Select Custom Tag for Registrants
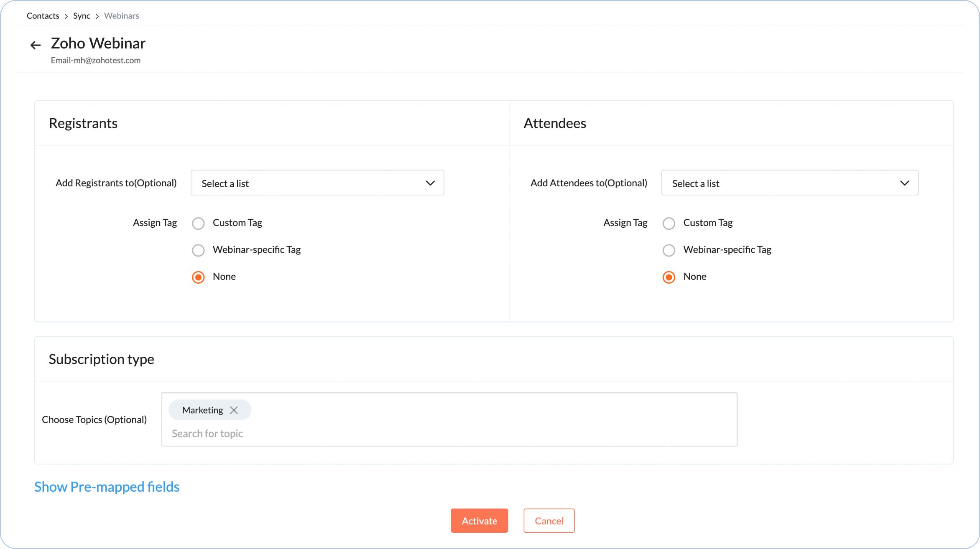 [x=198, y=223]
